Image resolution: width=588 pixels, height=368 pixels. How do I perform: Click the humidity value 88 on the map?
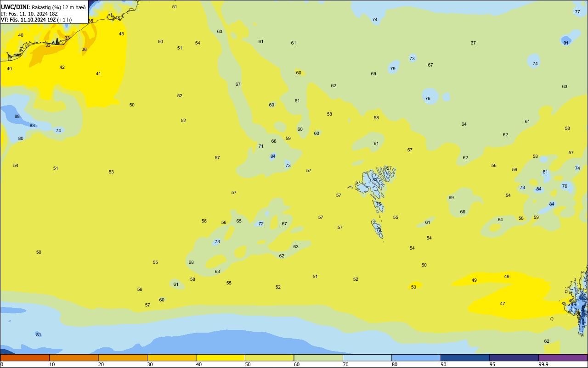tap(17, 116)
